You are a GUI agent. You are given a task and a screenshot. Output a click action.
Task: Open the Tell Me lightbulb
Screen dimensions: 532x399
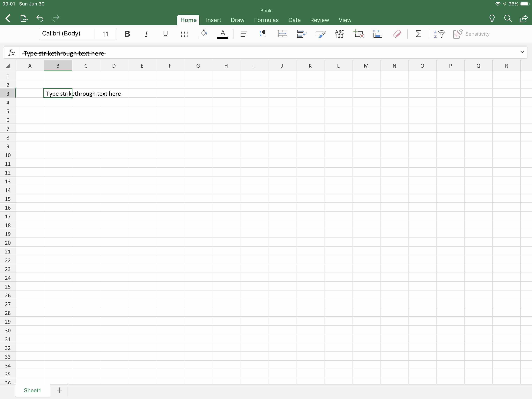coord(492,19)
